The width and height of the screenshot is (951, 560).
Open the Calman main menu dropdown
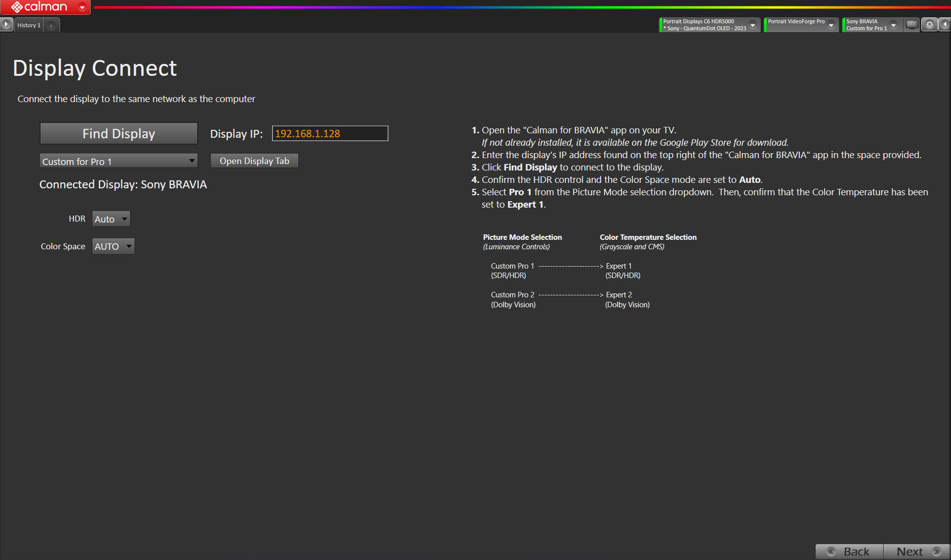click(82, 7)
